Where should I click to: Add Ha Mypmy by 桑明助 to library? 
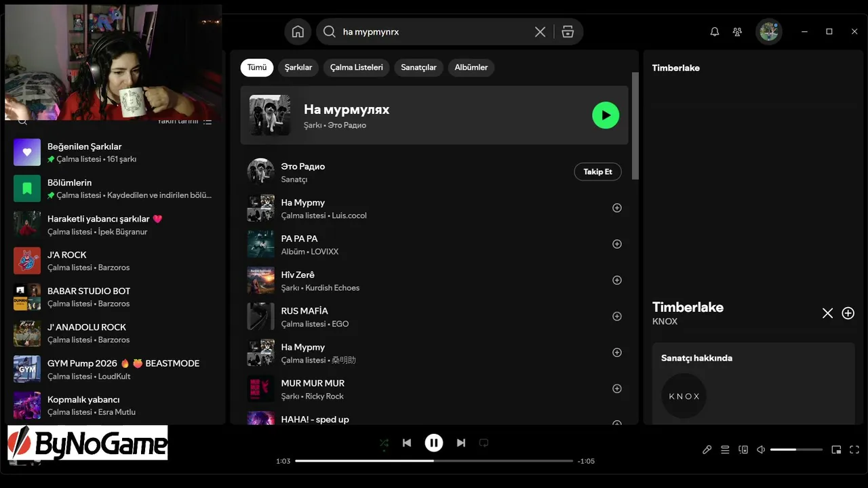617,352
